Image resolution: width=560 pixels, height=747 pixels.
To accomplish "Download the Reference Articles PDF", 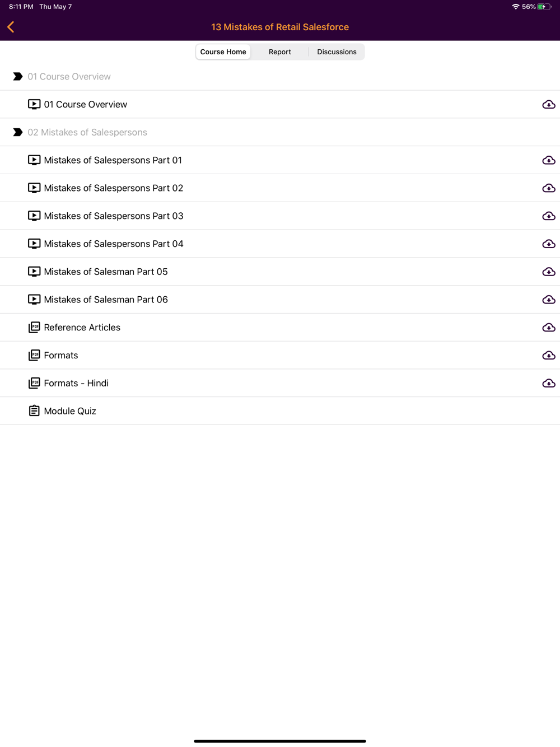I will pyautogui.click(x=548, y=328).
